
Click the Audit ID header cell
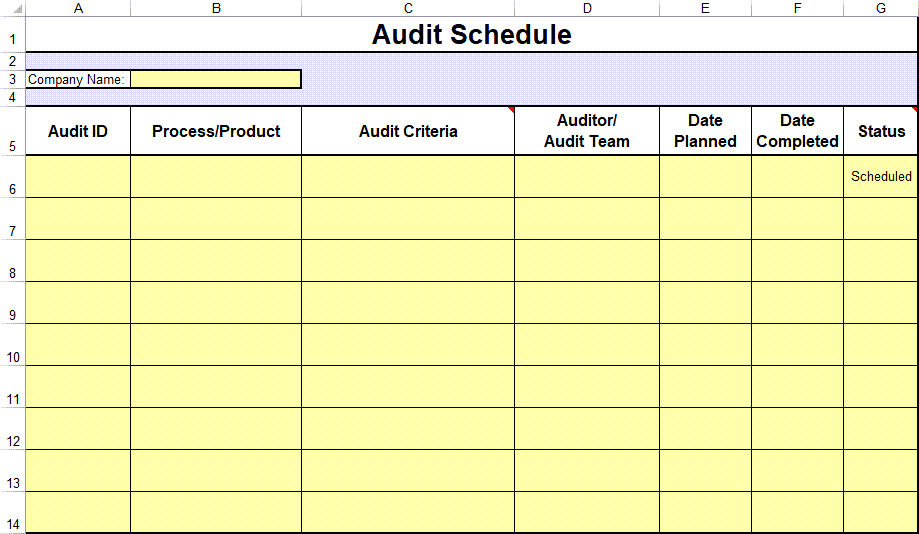point(78,131)
